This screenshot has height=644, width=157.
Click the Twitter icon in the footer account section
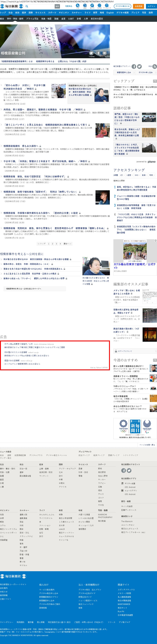click(x=129, y=471)
